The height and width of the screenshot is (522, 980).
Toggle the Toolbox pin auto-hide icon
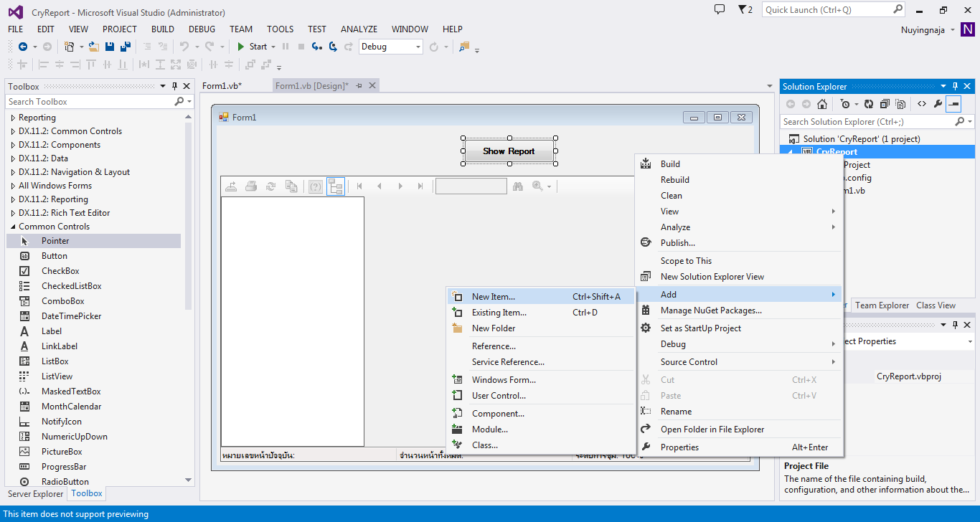pos(174,86)
